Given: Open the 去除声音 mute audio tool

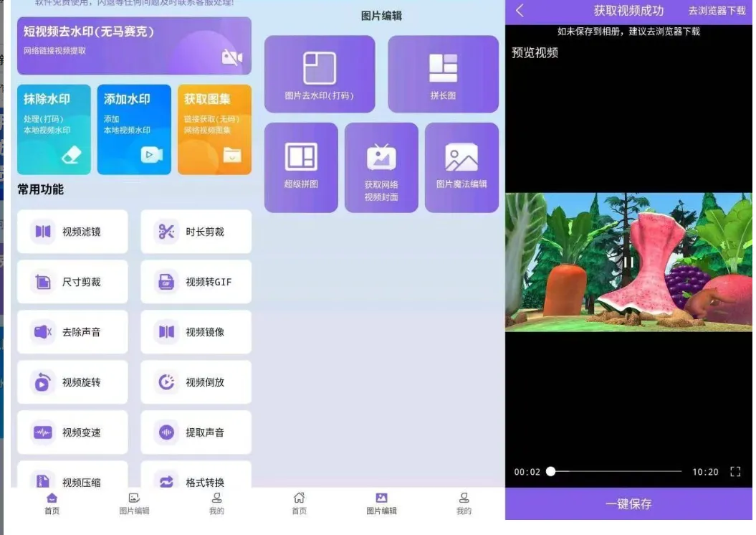Looking at the screenshot, I should [72, 331].
